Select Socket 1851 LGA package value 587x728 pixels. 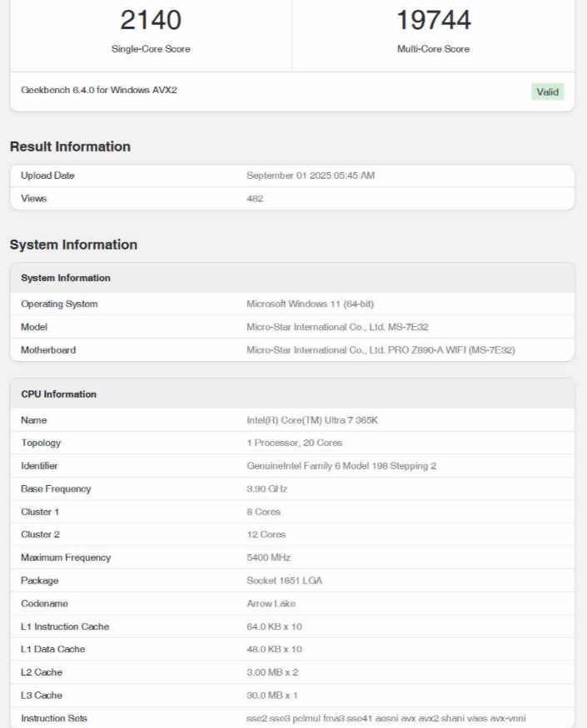tap(285, 581)
